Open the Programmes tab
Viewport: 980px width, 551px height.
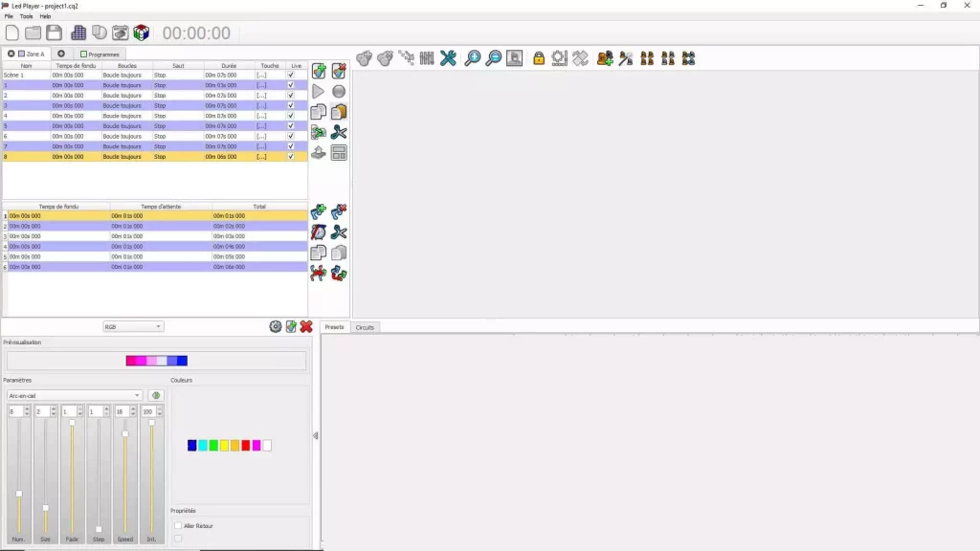tap(100, 54)
